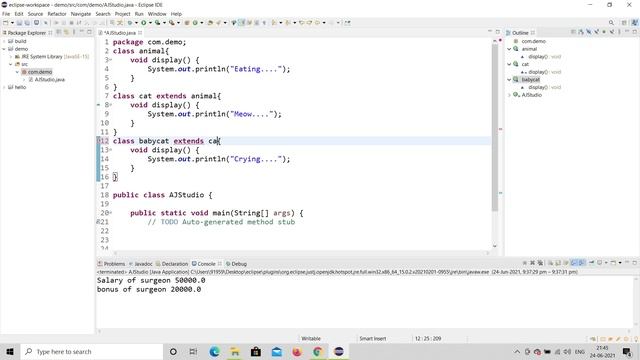
Task: Open the Navigate menu
Action: [x=81, y=14]
